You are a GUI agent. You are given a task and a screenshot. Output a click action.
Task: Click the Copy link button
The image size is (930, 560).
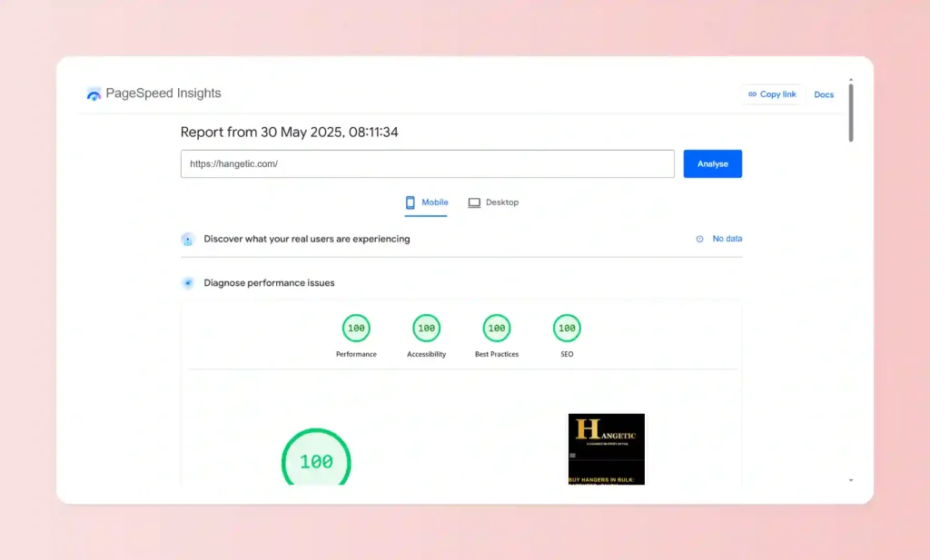pyautogui.click(x=771, y=93)
